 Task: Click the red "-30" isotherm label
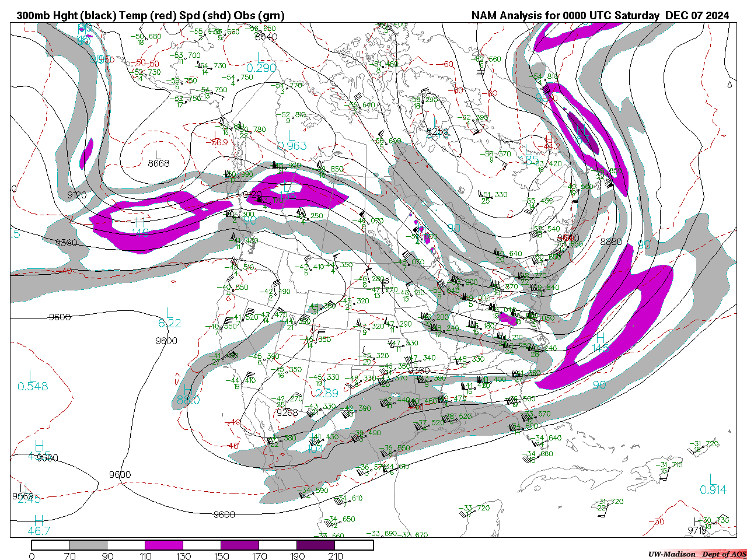pos(658,521)
